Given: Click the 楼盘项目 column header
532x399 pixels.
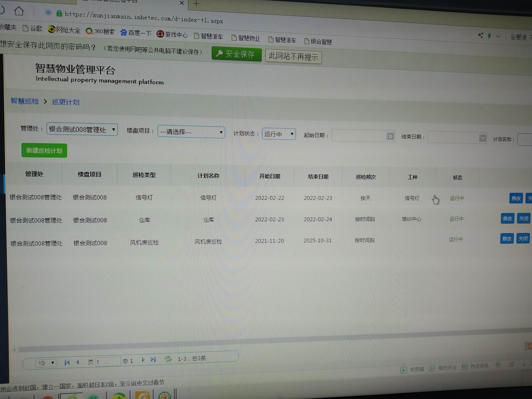Looking at the screenshot, I should pyautogui.click(x=90, y=175).
